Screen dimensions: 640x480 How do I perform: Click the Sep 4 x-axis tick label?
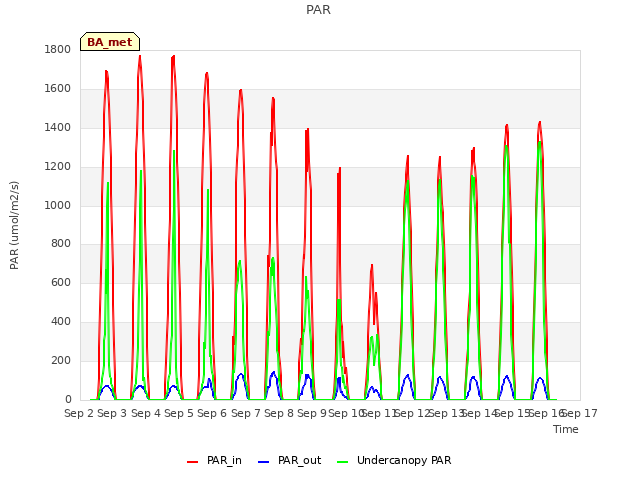pyautogui.click(x=146, y=413)
